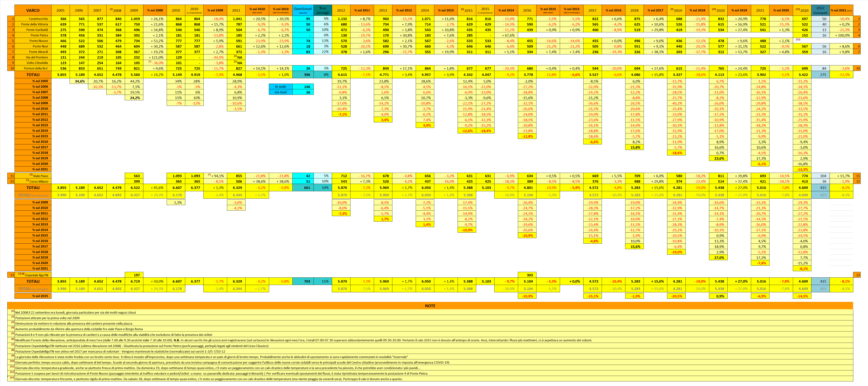Select first TOTALI 2009 value 5.560
Image resolution: width=868 pixels, height=386 pixels.
pos(134,74)
